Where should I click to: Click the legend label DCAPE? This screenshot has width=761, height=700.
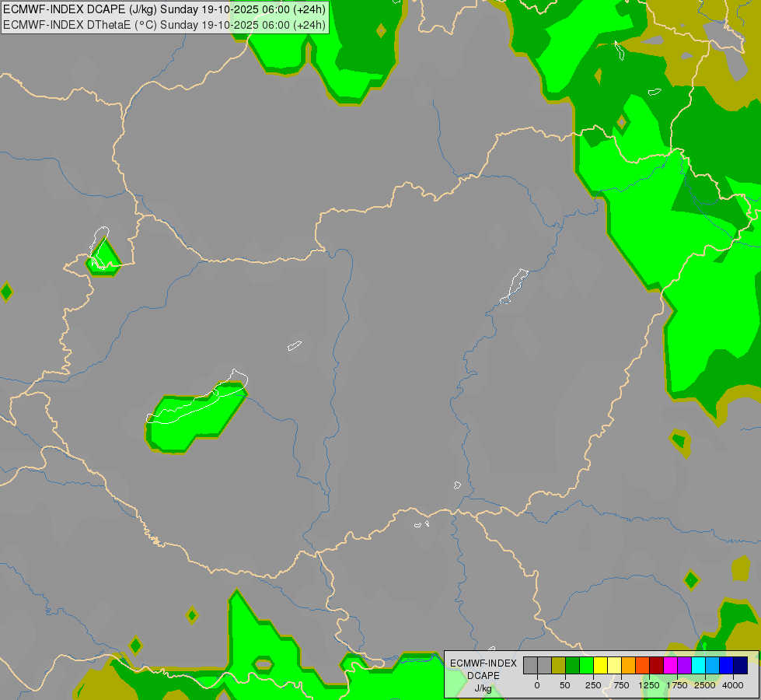[483, 676]
